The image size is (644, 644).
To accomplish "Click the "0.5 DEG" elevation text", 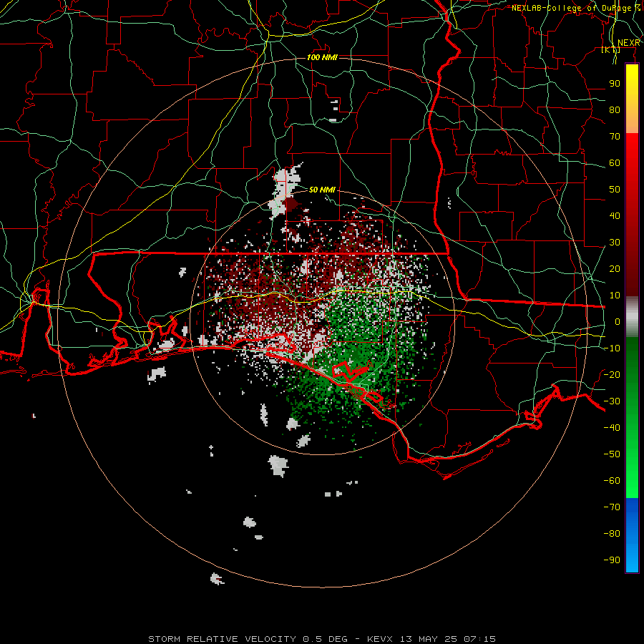I will 325,639.
